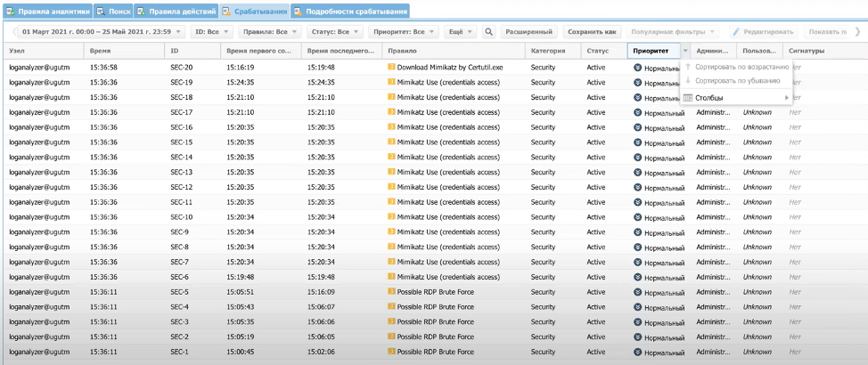This screenshot has height=365, width=868.
Task: Click the Столбцы columns grid icon
Action: [689, 97]
